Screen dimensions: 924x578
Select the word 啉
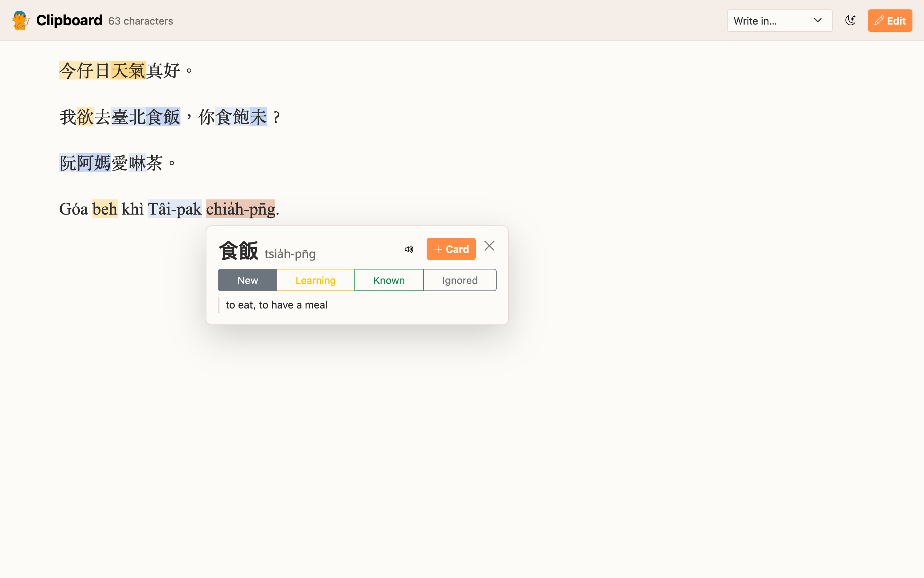(x=137, y=163)
